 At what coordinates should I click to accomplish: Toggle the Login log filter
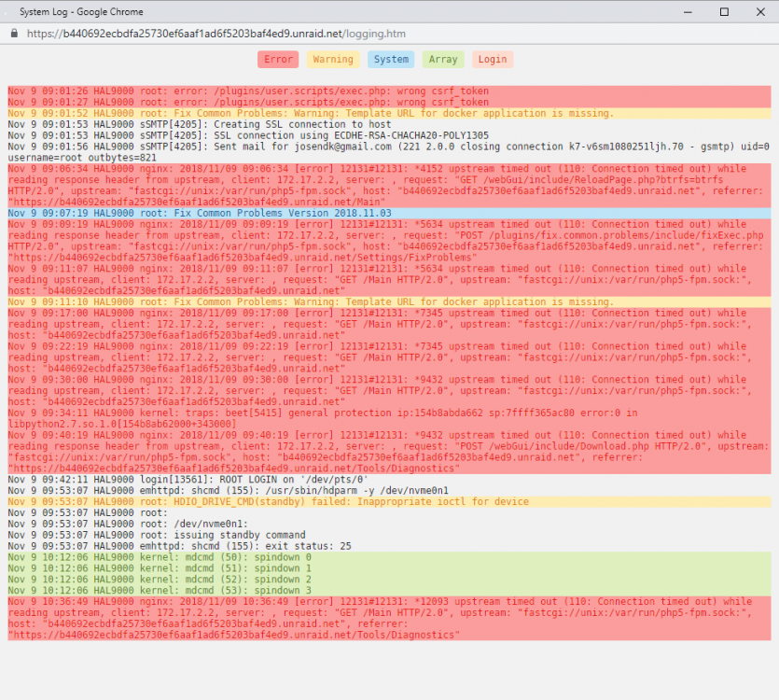(493, 59)
